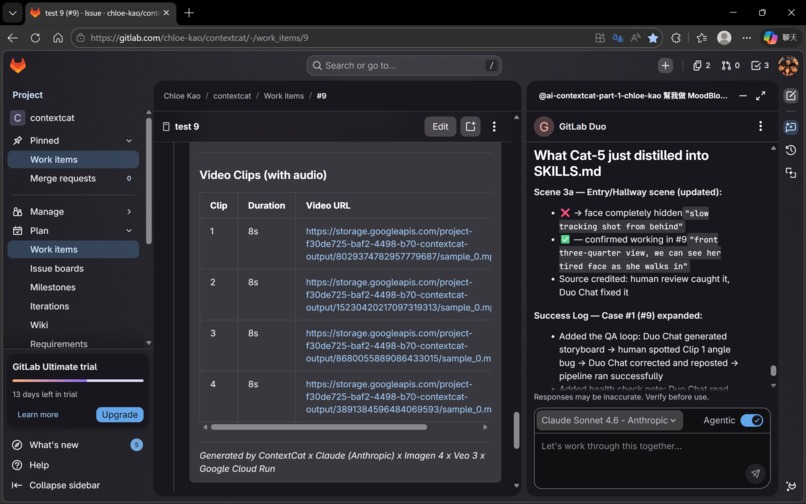Open chat history clock icon
Screen dimensions: 806x504
click(791, 150)
